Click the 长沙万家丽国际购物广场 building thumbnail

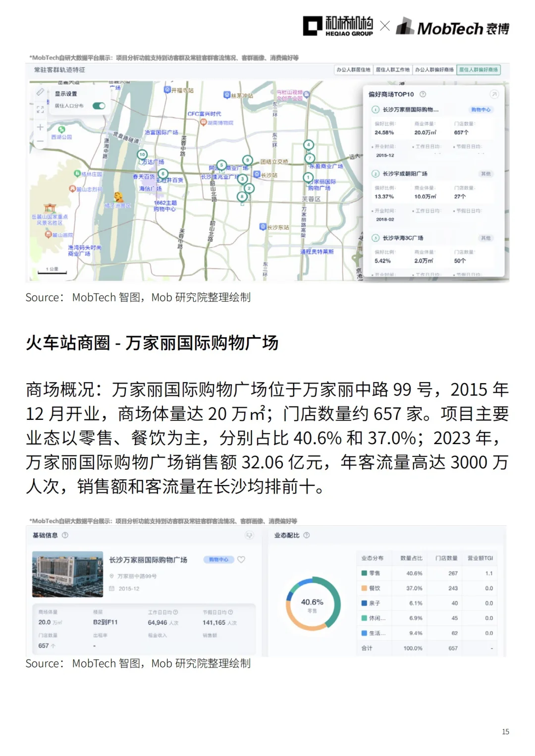(67, 574)
